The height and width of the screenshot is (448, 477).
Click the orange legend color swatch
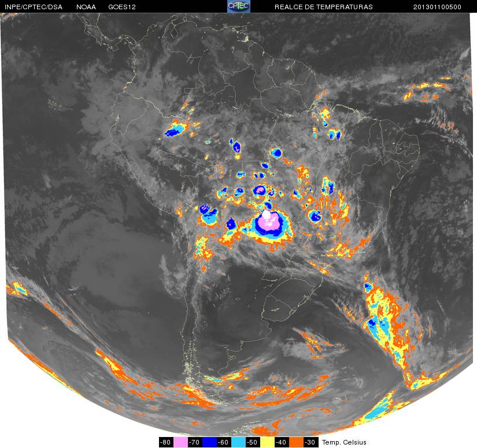tap(296, 442)
